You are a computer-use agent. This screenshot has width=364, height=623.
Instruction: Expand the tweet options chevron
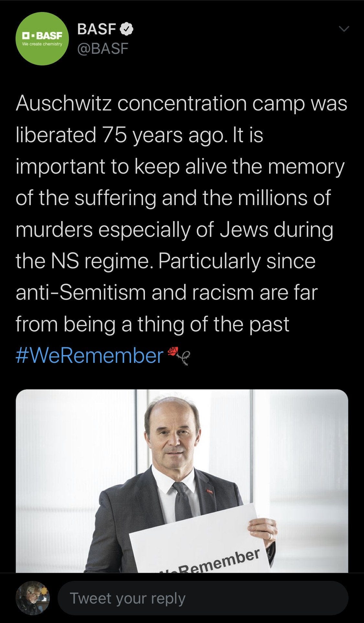click(x=344, y=29)
